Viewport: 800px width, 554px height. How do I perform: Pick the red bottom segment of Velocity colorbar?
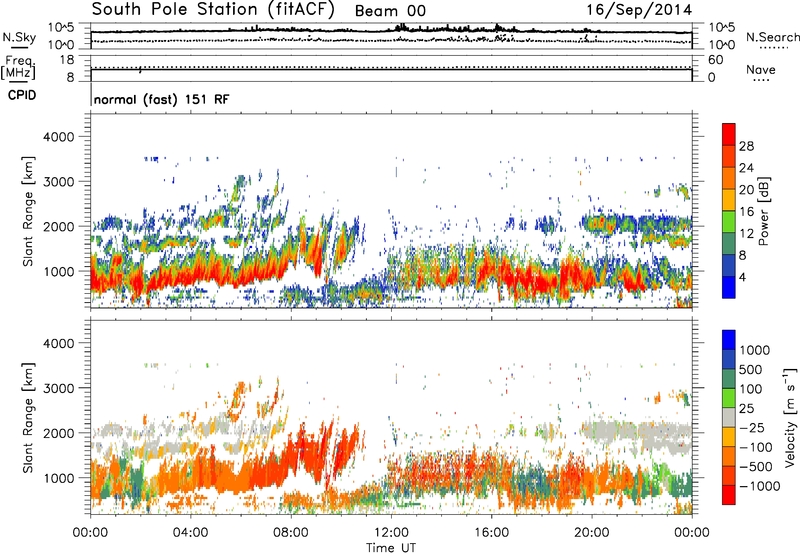click(x=729, y=495)
